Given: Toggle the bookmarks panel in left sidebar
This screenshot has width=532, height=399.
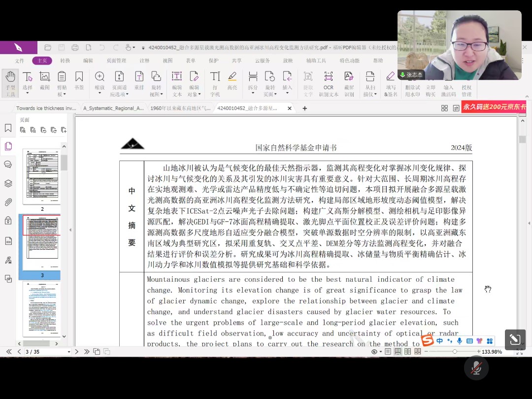Looking at the screenshot, I should 8,128.
